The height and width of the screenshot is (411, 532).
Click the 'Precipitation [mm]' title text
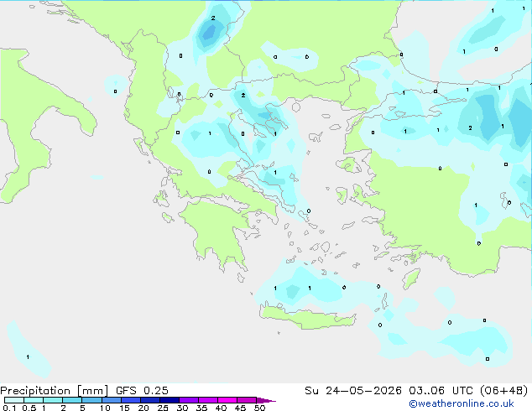[55, 391]
